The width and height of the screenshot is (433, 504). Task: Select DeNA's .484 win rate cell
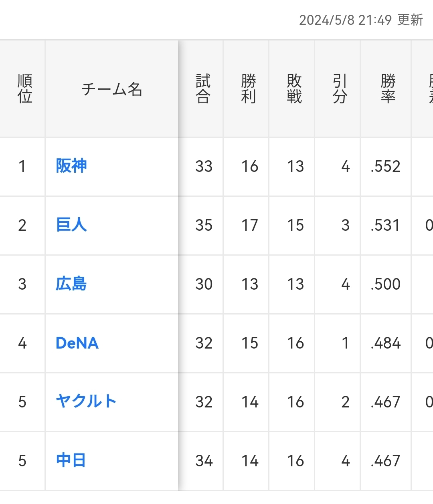coord(386,343)
